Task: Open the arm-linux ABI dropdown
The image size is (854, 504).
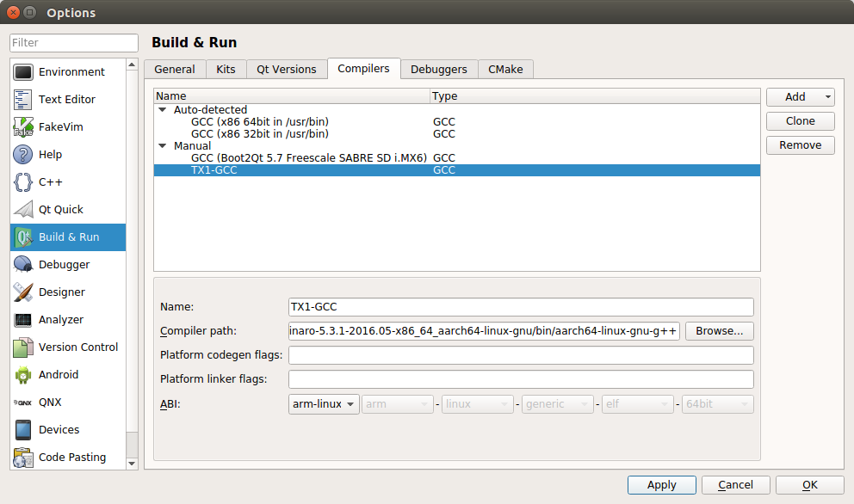Action: [x=324, y=404]
